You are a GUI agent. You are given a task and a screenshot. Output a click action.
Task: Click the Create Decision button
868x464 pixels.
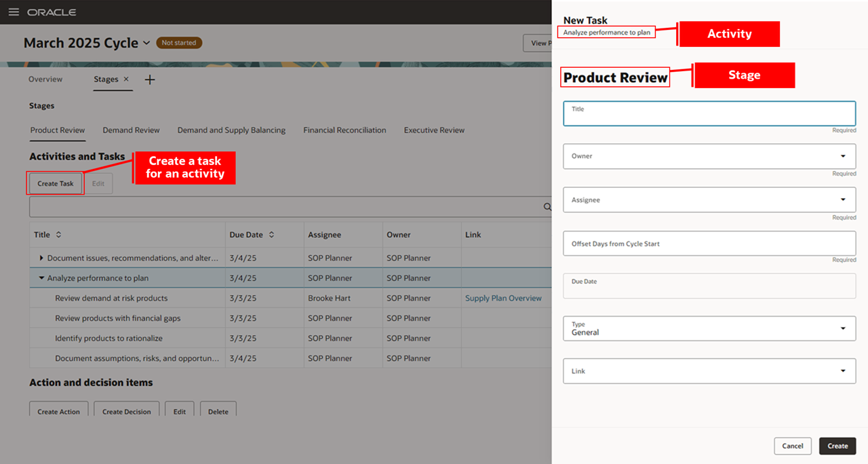click(x=127, y=409)
